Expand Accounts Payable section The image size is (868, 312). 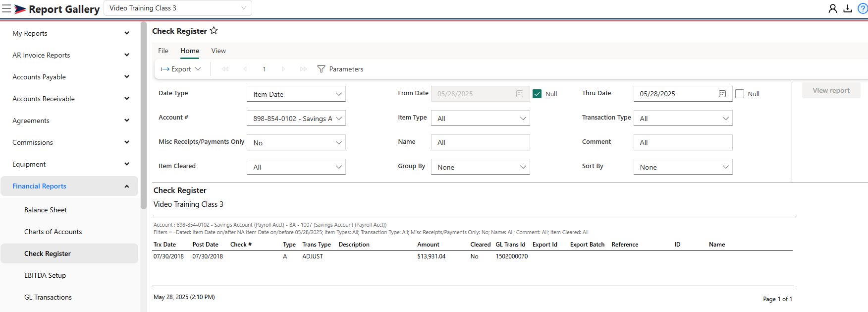point(69,77)
